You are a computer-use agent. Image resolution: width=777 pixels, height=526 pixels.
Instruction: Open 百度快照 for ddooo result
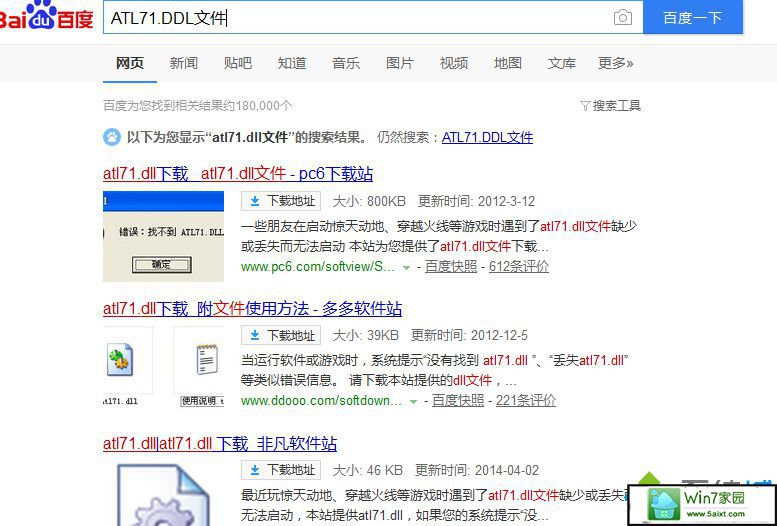point(458,401)
